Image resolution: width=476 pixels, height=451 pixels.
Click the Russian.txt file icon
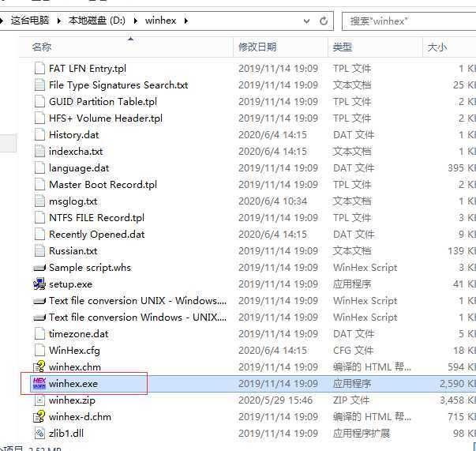pyautogui.click(x=39, y=251)
